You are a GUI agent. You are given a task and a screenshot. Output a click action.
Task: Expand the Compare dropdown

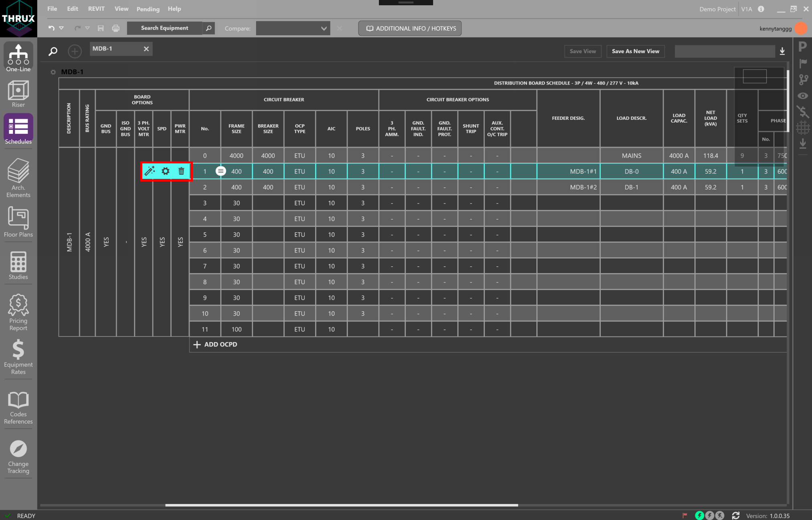coord(324,28)
